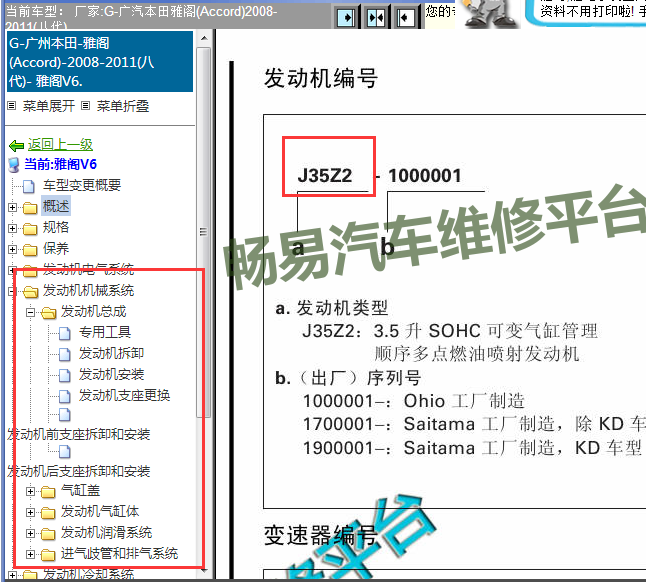Click the folder icon of 概述
This screenshot has width=646, height=582.
(x=30, y=208)
